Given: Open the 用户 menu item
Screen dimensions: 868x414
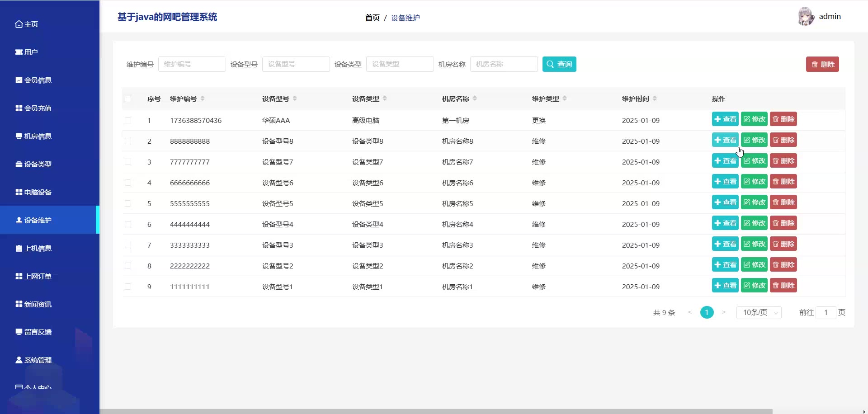Looking at the screenshot, I should click(50, 52).
